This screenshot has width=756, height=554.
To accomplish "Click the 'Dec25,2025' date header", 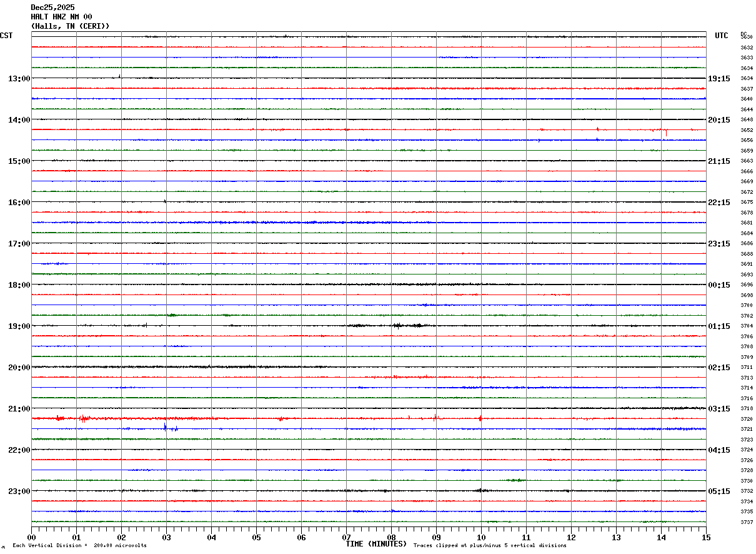I will point(52,8).
